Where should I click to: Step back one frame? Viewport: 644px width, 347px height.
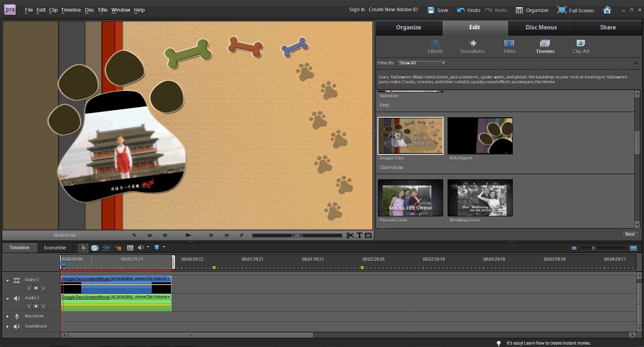click(165, 235)
